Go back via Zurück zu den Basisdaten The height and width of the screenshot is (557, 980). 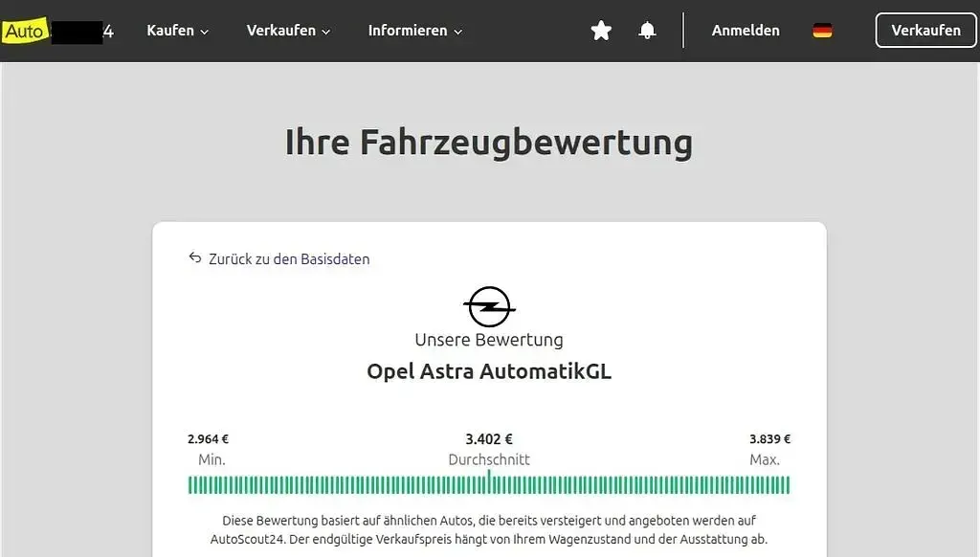click(x=278, y=258)
